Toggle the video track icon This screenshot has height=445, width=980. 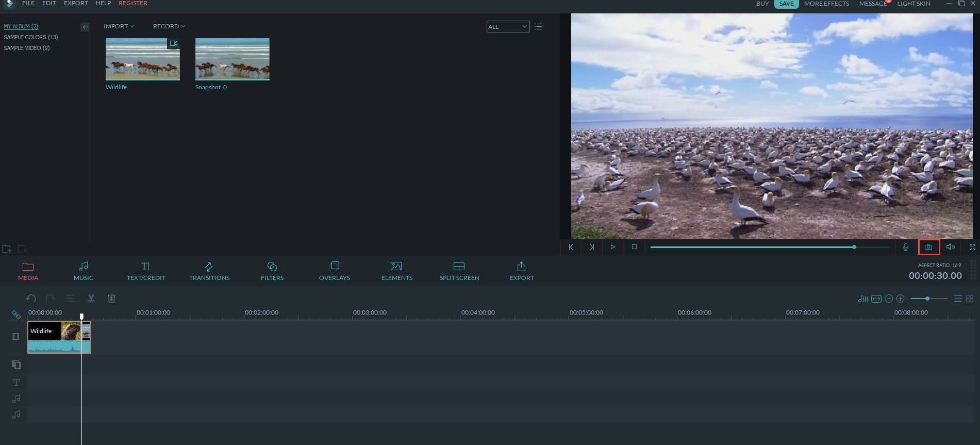click(16, 336)
